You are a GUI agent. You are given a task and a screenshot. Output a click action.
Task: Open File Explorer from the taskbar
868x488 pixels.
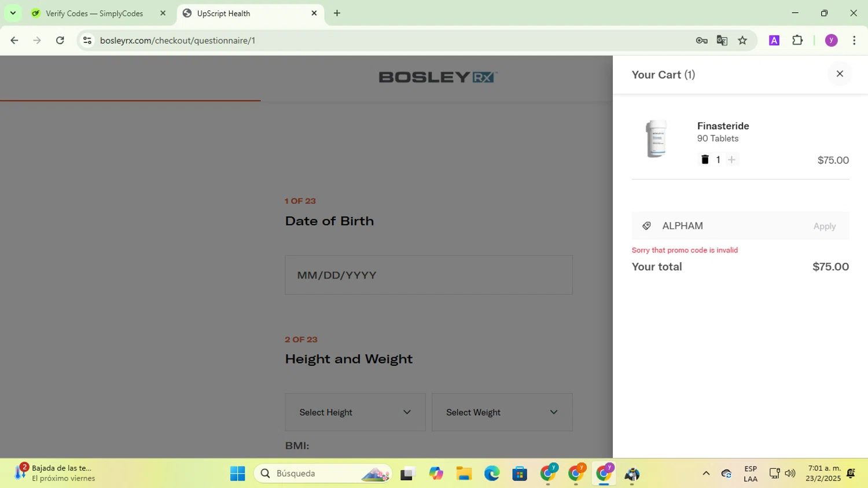click(464, 474)
